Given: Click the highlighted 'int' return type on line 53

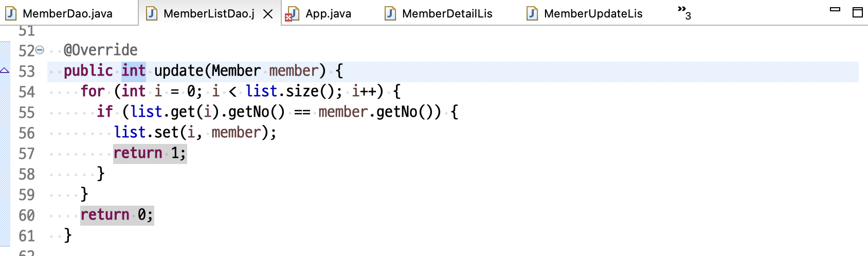Looking at the screenshot, I should (x=134, y=70).
